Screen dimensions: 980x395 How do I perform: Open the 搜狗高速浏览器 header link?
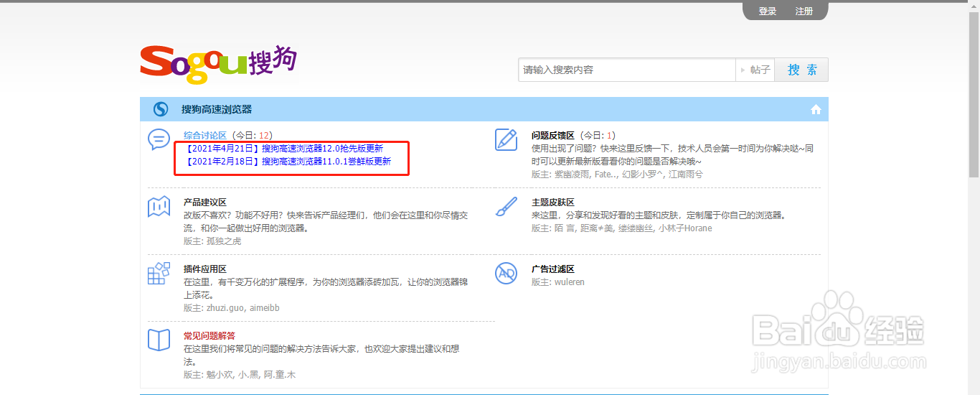click(x=217, y=110)
